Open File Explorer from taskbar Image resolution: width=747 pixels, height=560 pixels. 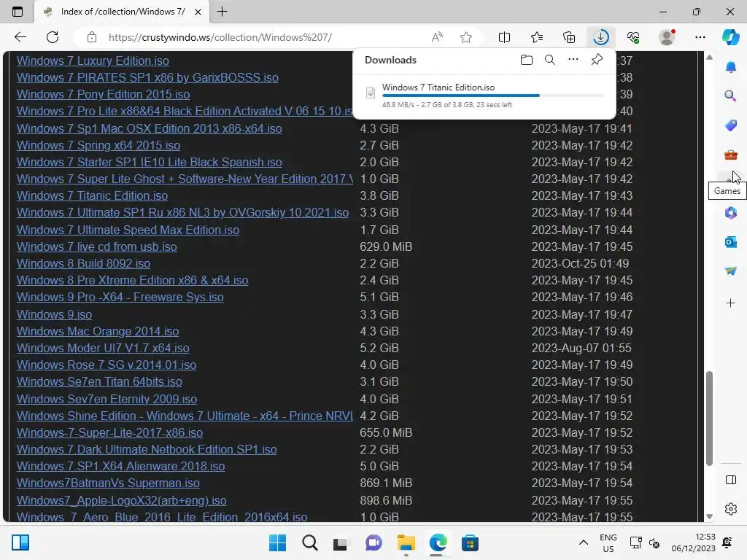point(406,542)
